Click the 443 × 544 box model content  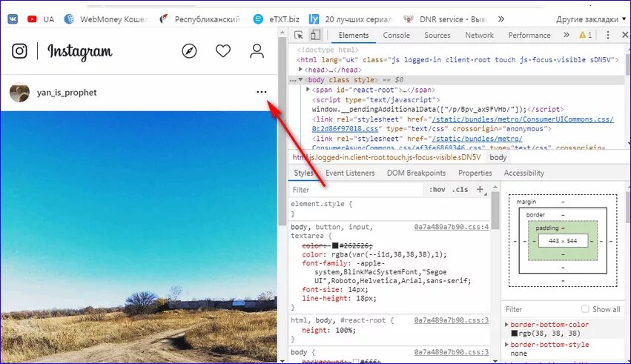coord(563,240)
